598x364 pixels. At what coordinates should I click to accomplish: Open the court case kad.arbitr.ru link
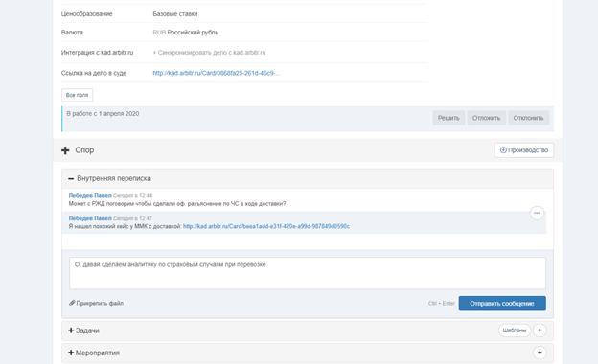tap(217, 73)
